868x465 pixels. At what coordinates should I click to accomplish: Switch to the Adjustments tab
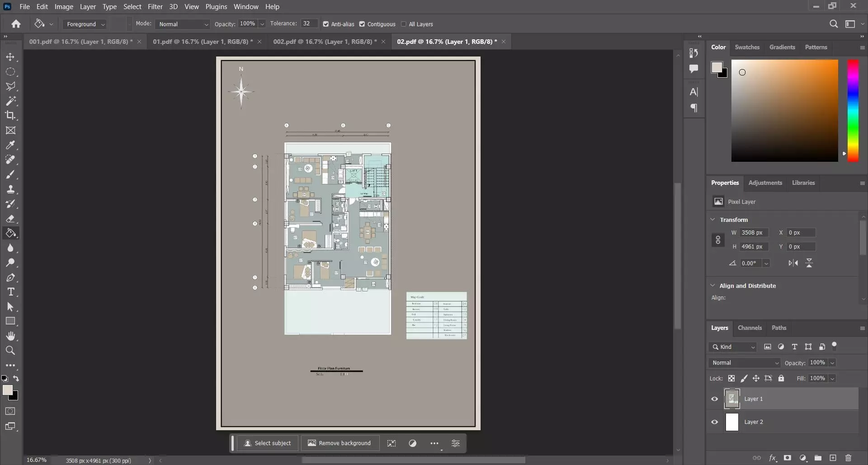click(x=765, y=183)
